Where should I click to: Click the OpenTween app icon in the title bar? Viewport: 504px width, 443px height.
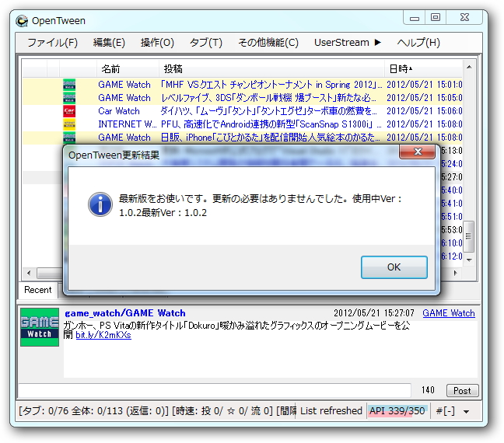pos(22,21)
